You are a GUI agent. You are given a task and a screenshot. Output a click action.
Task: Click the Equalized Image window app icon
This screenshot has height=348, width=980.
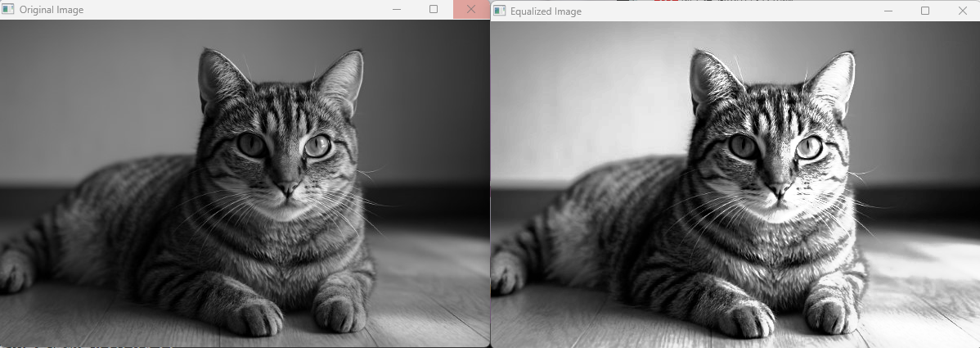coord(499,11)
